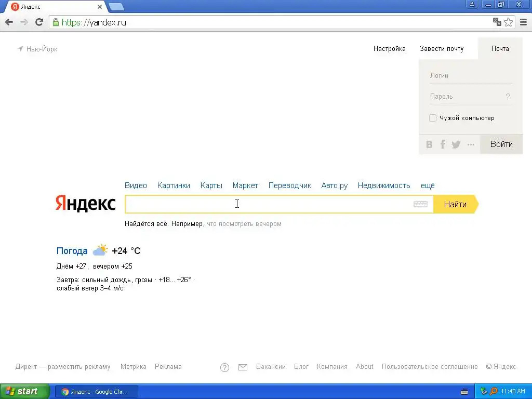
Task: Select the Почта tab
Action: [x=500, y=48]
